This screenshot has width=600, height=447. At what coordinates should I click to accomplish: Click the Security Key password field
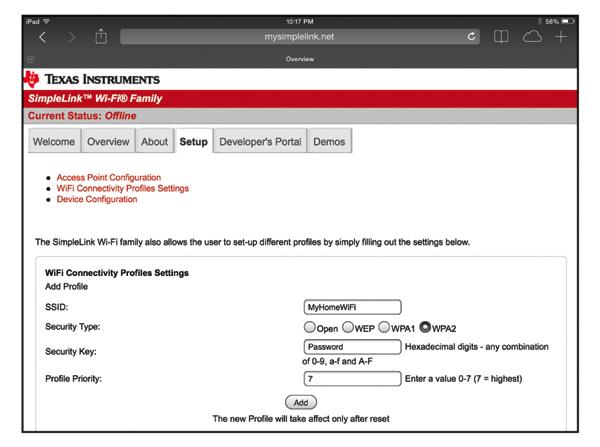coord(352,347)
